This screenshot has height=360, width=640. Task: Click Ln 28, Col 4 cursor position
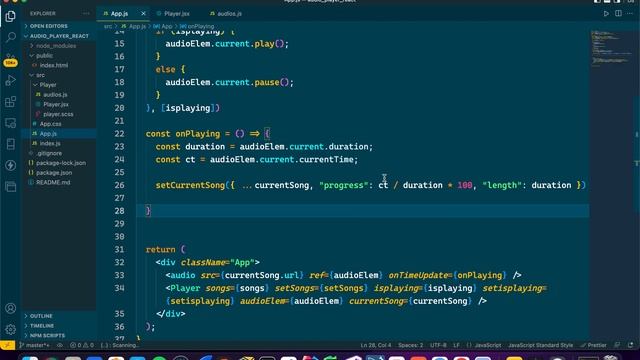376,345
